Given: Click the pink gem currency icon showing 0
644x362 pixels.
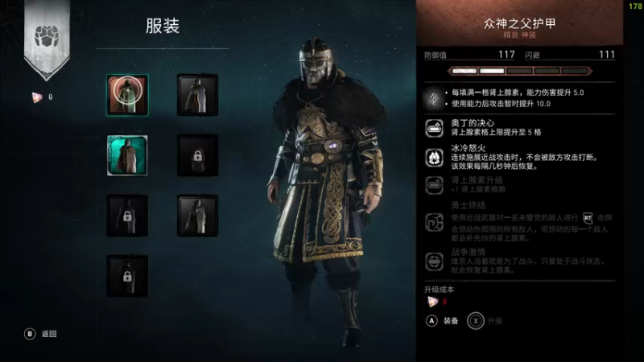Looking at the screenshot, I should tap(37, 97).
